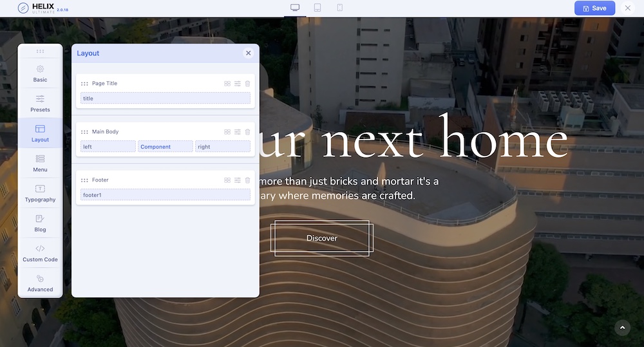644x347 pixels.
Task: Save the template changes
Action: (x=594, y=8)
